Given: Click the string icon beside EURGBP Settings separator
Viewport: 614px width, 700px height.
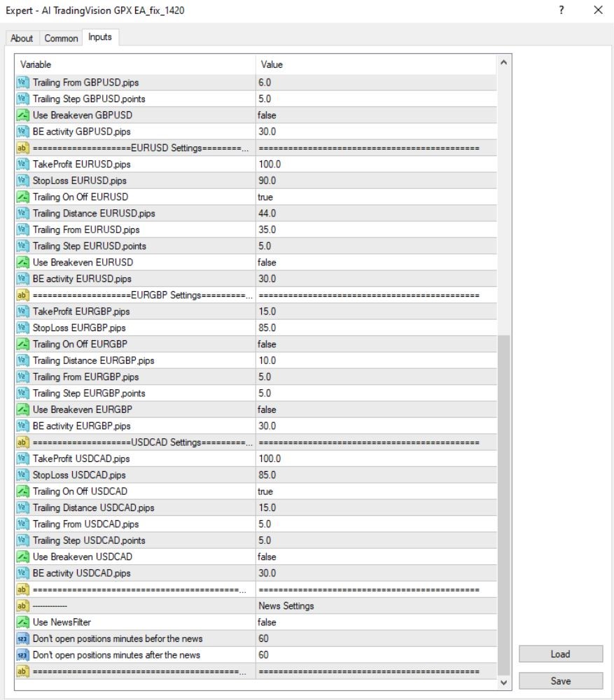Looking at the screenshot, I should pyautogui.click(x=22, y=295).
